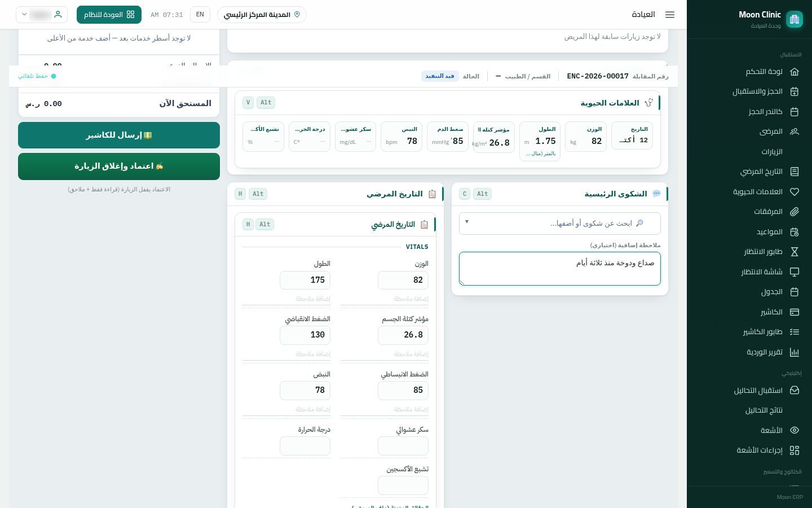Expand the chief complaint search dropdown arrow
Screen dimensions: 812x508
[467, 222]
